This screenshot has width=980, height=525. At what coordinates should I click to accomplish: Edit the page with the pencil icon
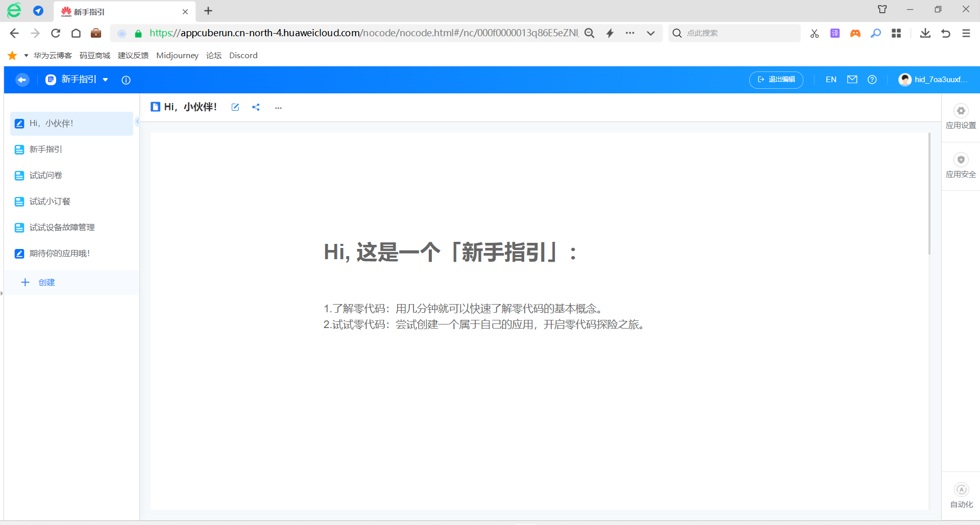[x=235, y=107]
